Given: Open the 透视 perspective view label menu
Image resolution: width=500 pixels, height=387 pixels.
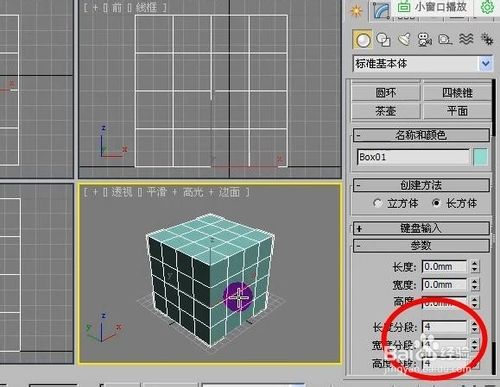Looking at the screenshot, I should click(122, 192).
